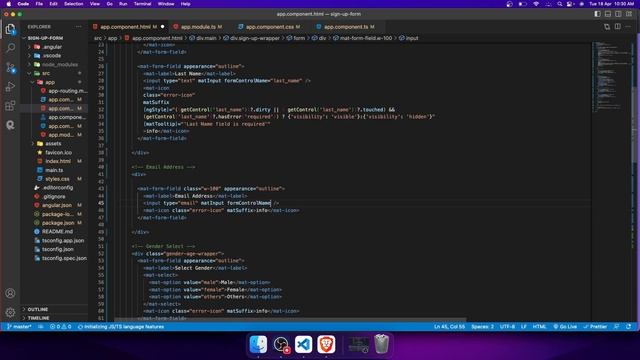Expand the OUTLINE section
Screen dimensions: 640x360
pos(38,309)
